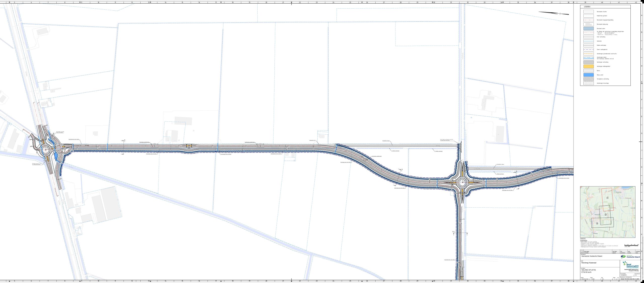Click the Hoeksche Waard municipality logo

[630, 257]
